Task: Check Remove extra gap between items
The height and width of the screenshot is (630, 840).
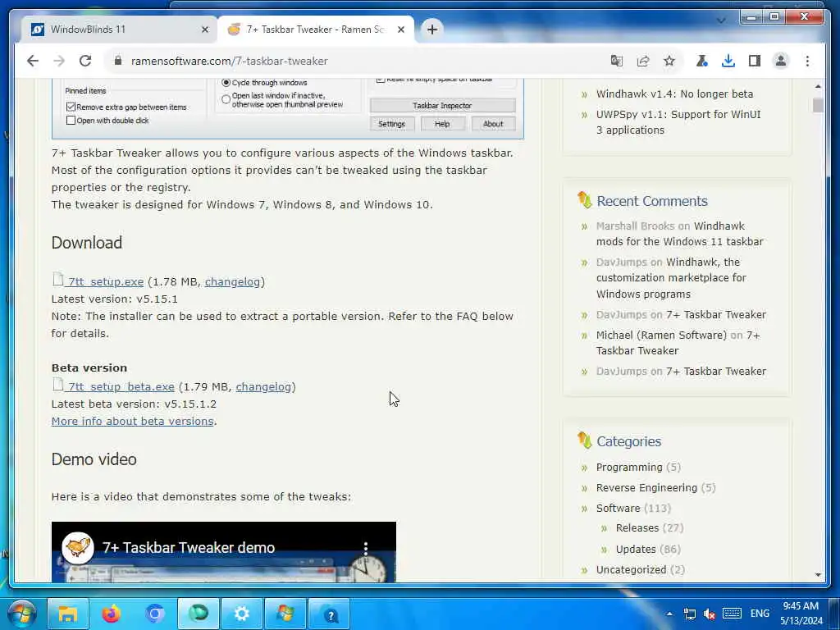Action: pos(71,107)
